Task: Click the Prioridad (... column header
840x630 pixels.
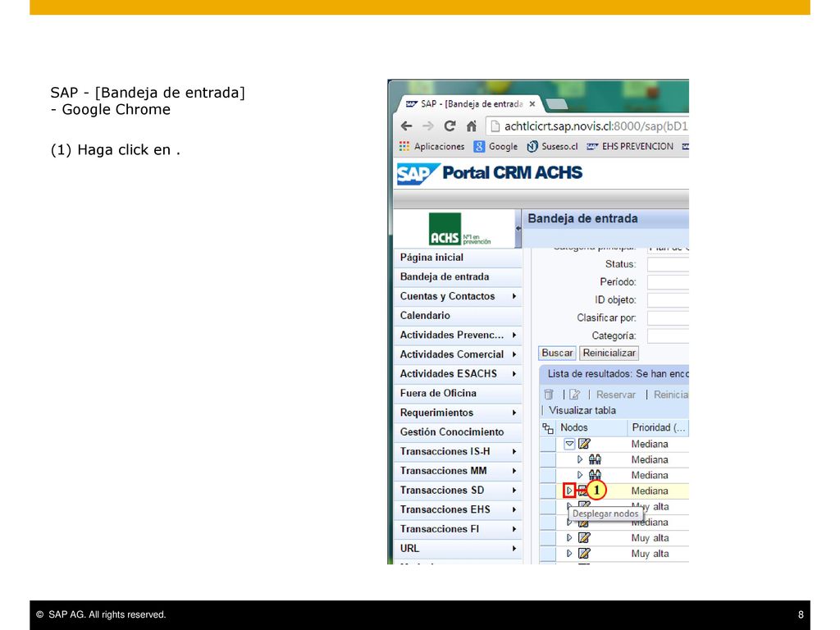Action: 659,427
